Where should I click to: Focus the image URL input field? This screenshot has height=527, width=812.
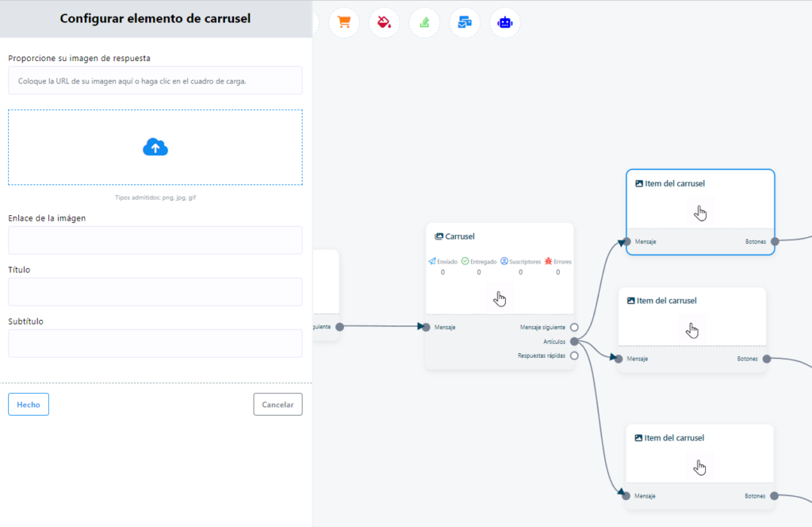click(x=155, y=81)
